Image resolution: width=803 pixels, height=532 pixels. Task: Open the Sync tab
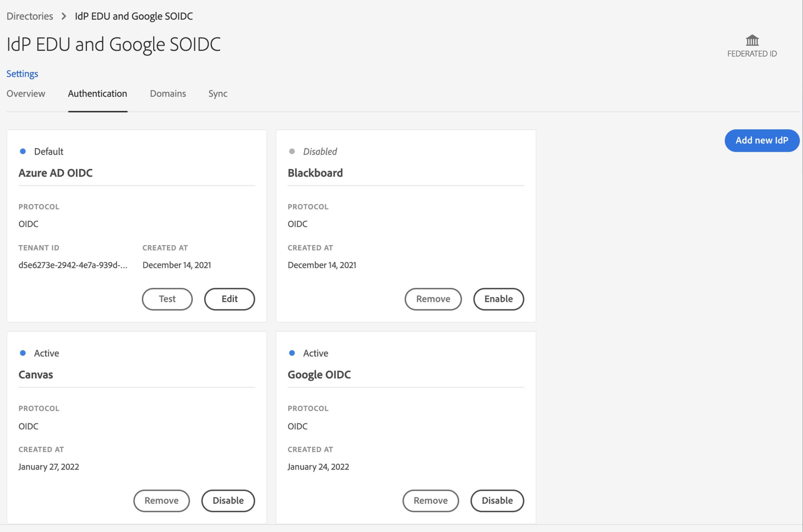tap(218, 93)
